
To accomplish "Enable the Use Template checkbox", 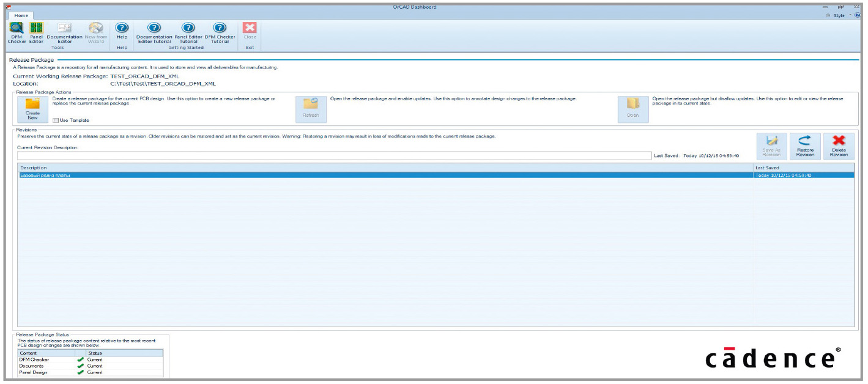I will pyautogui.click(x=56, y=120).
